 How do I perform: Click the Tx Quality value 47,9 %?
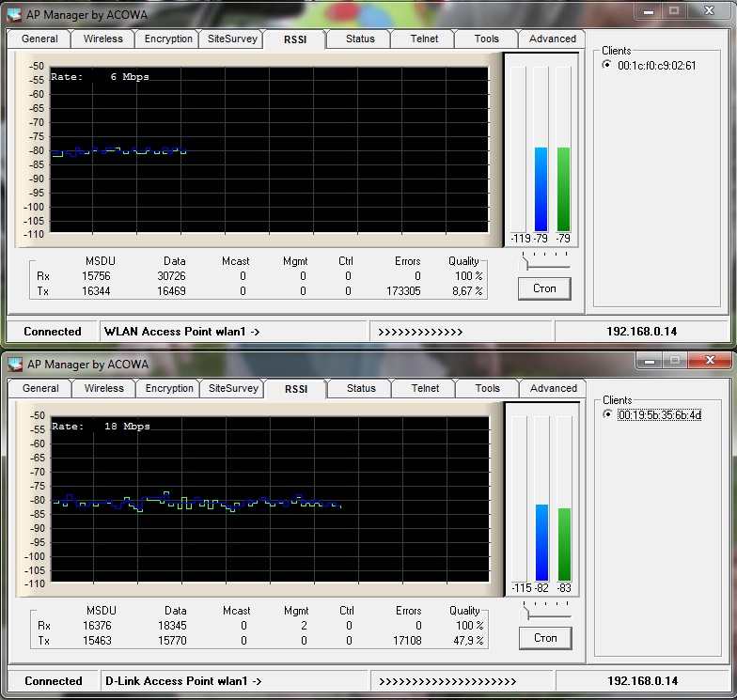point(468,641)
